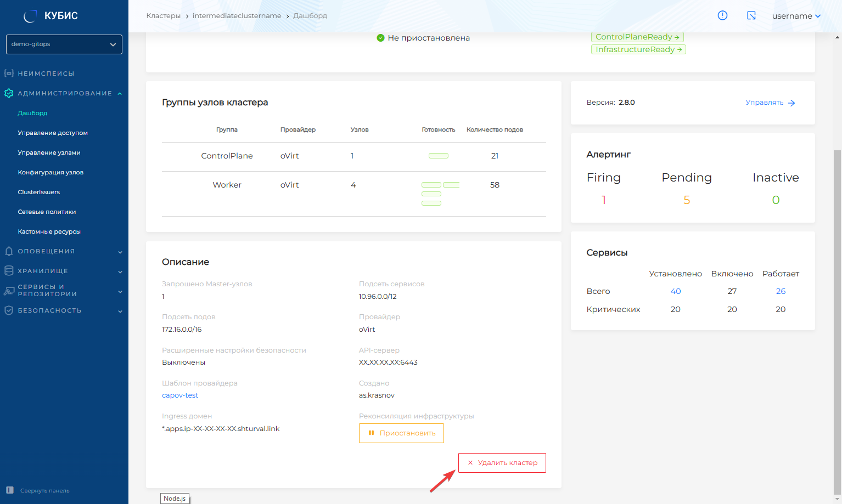
Task: Click Приостановить reconciliation button
Action: 401,433
